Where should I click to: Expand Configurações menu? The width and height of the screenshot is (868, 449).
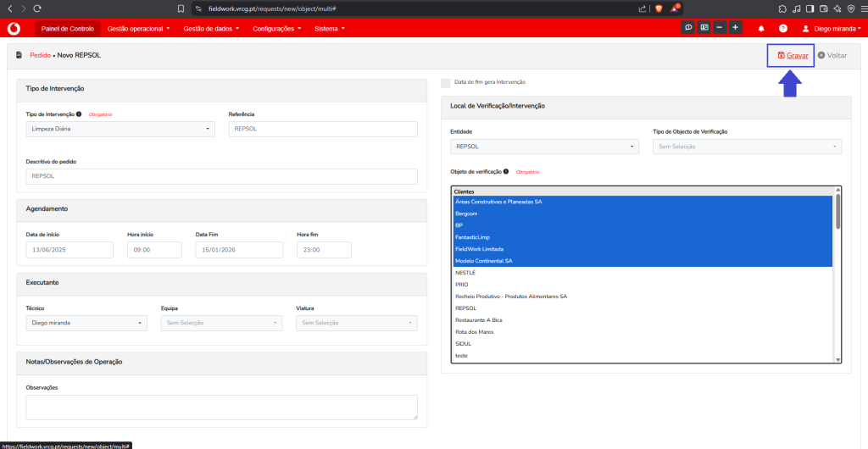pyautogui.click(x=277, y=28)
